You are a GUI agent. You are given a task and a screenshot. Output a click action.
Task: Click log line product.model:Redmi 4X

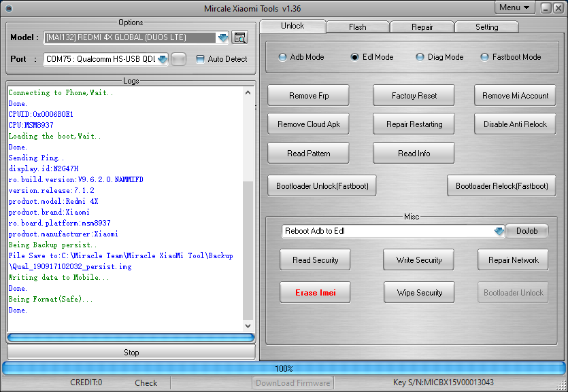(53, 201)
